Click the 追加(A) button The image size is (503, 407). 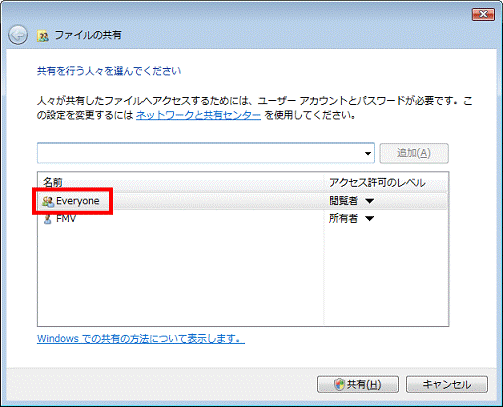tap(414, 153)
